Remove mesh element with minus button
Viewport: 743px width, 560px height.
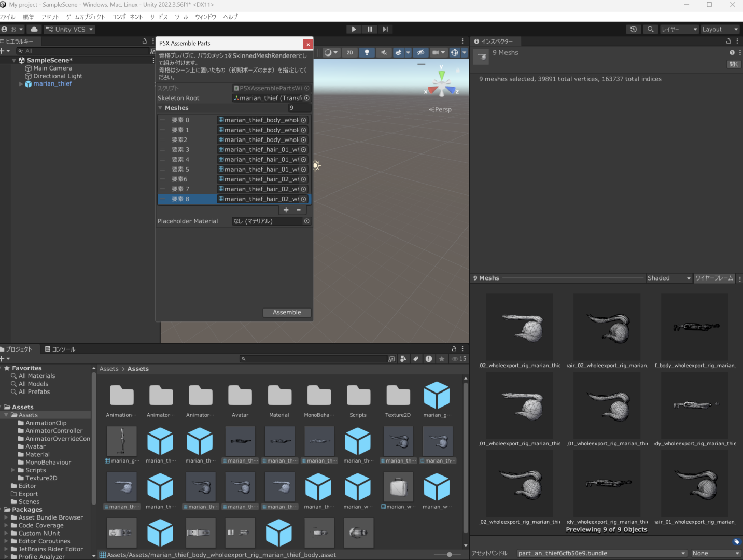[299, 210]
